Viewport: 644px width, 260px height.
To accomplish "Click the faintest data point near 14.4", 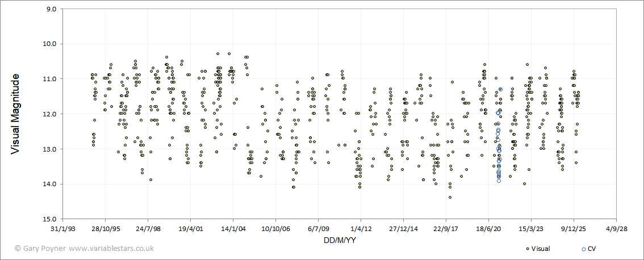I will click(450, 198).
